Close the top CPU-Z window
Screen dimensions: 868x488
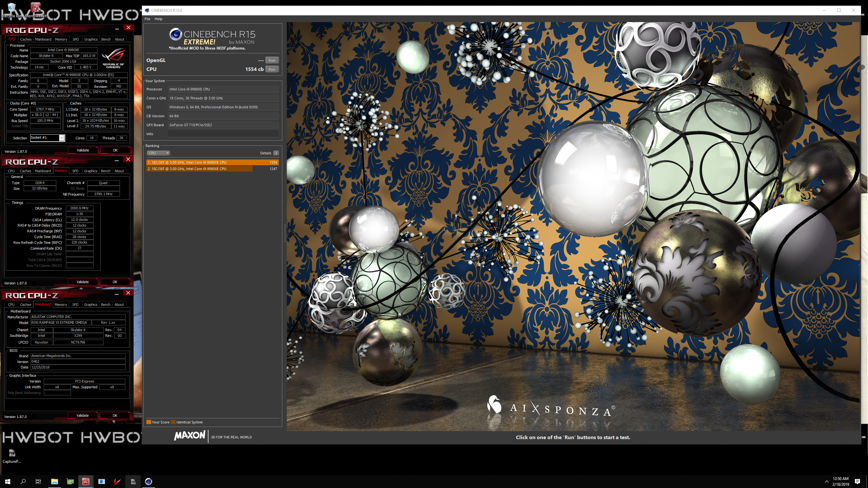[x=129, y=27]
